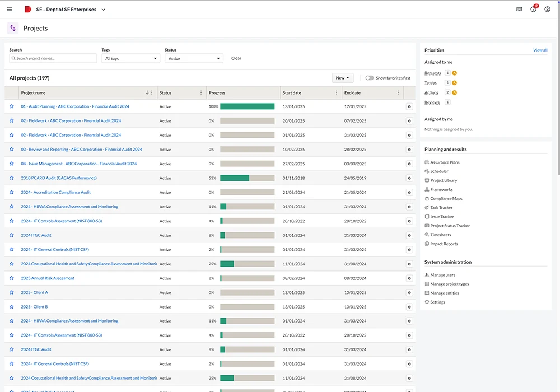Click the View all priorities link

(x=540, y=50)
